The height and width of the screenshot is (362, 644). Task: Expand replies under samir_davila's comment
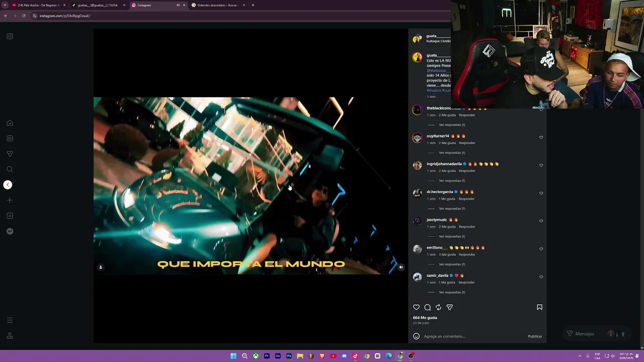pyautogui.click(x=452, y=292)
